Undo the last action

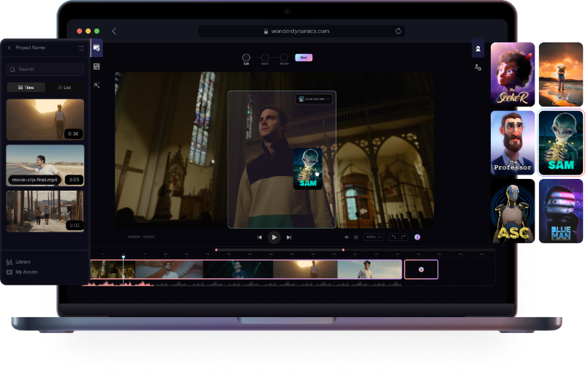[x=393, y=237]
